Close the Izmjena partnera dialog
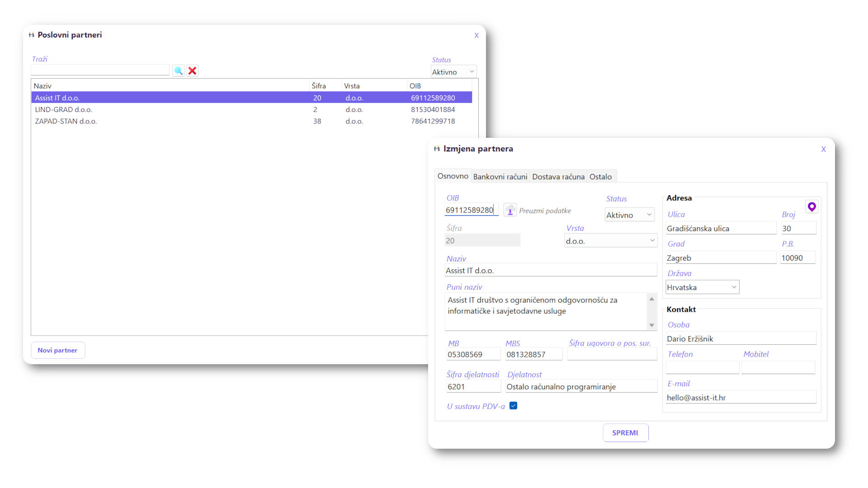Image resolution: width=868 pixels, height=488 pixels. coord(823,150)
